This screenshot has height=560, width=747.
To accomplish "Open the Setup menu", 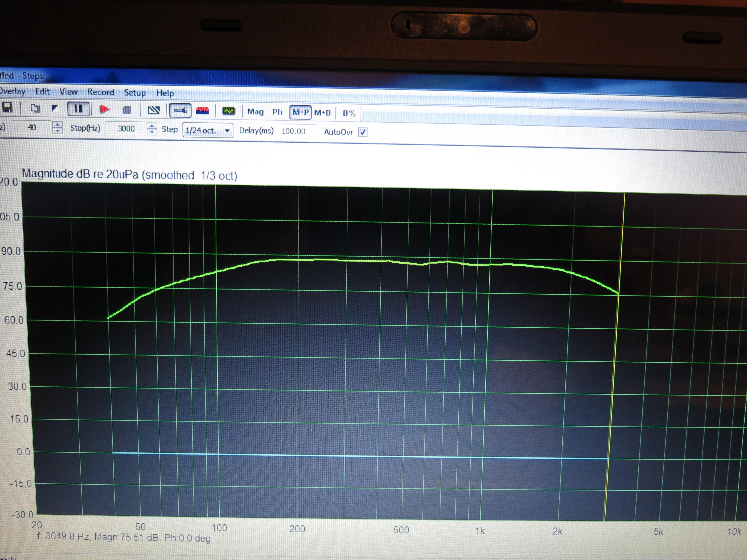I will point(135,92).
